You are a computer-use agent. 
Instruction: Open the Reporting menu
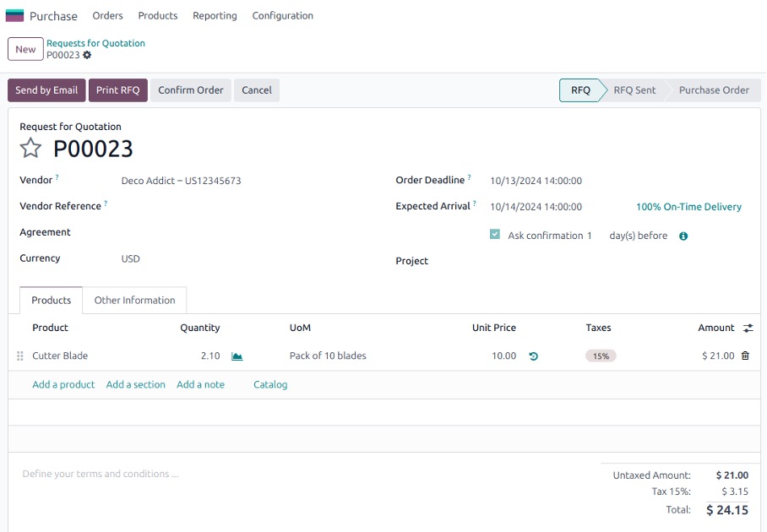(x=215, y=16)
